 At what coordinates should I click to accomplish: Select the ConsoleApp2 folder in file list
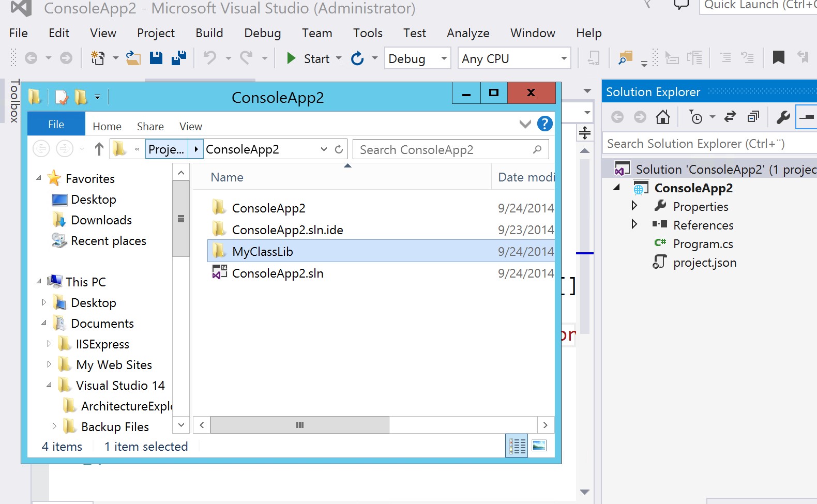[268, 208]
